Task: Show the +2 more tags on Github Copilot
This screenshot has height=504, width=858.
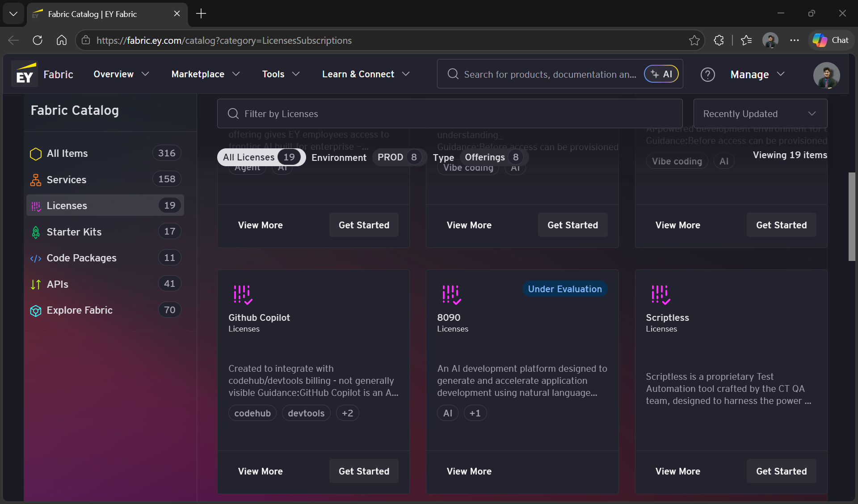Action: point(347,413)
